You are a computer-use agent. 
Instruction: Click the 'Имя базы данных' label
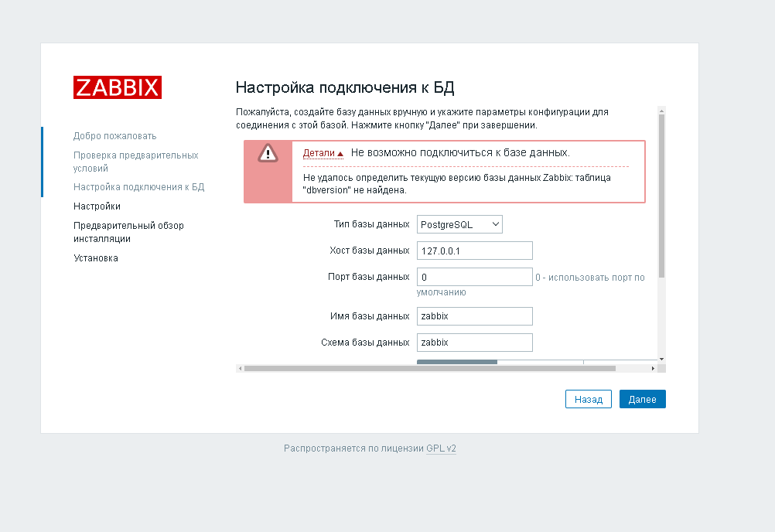coord(370,316)
